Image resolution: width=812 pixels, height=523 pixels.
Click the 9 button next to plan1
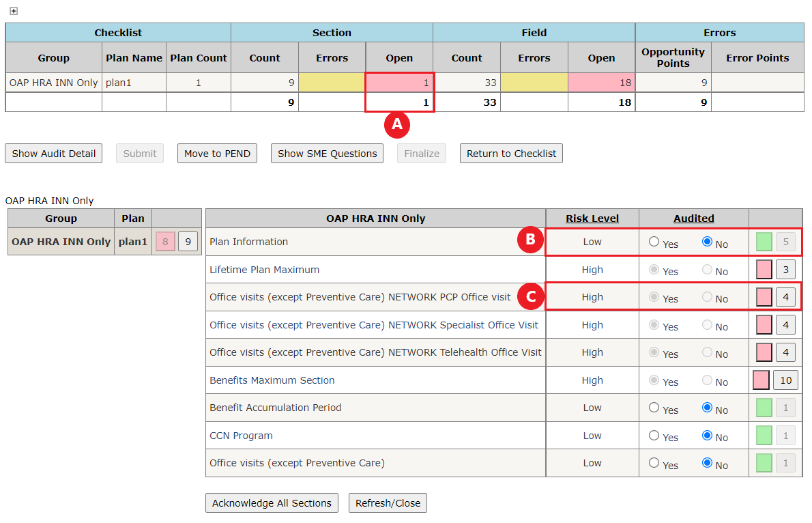click(188, 242)
